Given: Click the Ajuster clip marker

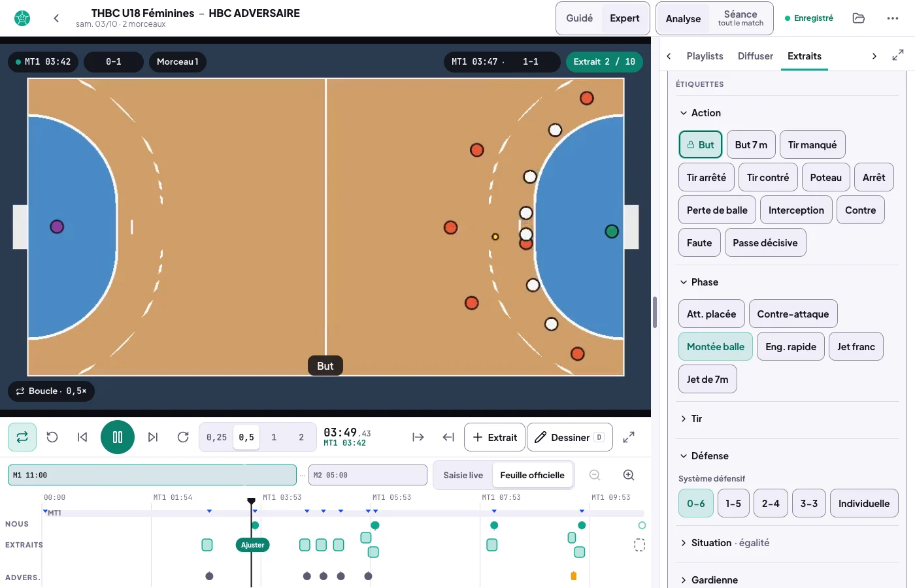Looking at the screenshot, I should (252, 545).
